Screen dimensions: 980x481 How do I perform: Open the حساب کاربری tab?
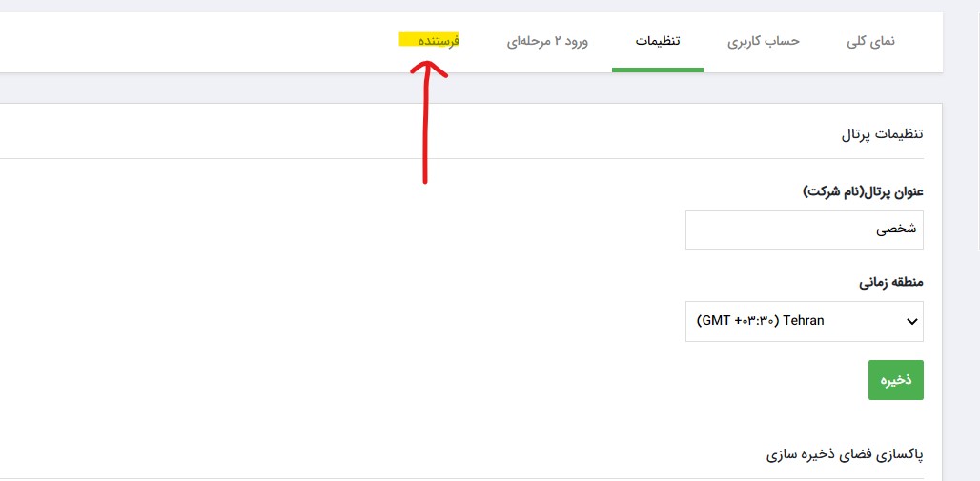(x=764, y=41)
